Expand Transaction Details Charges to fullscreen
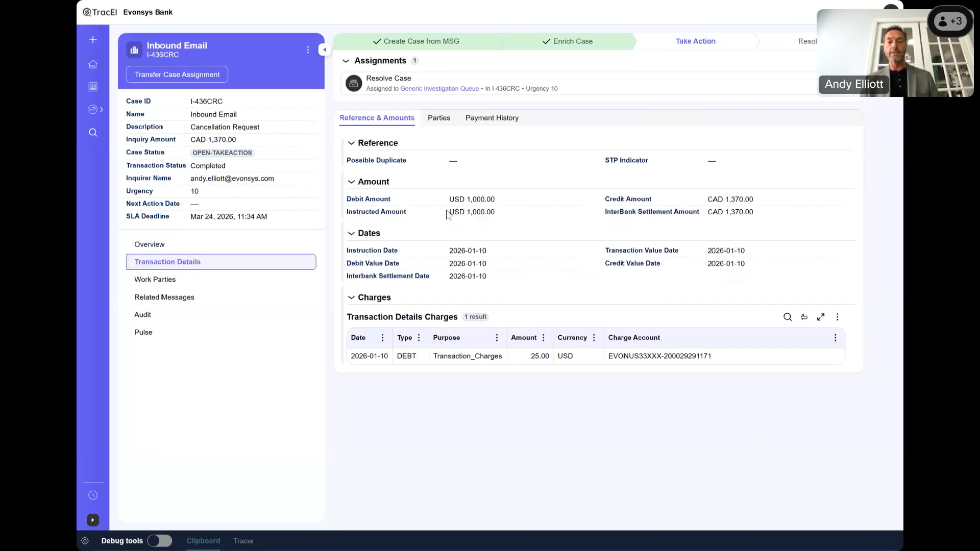Screen dimensions: 980x551 (821, 317)
